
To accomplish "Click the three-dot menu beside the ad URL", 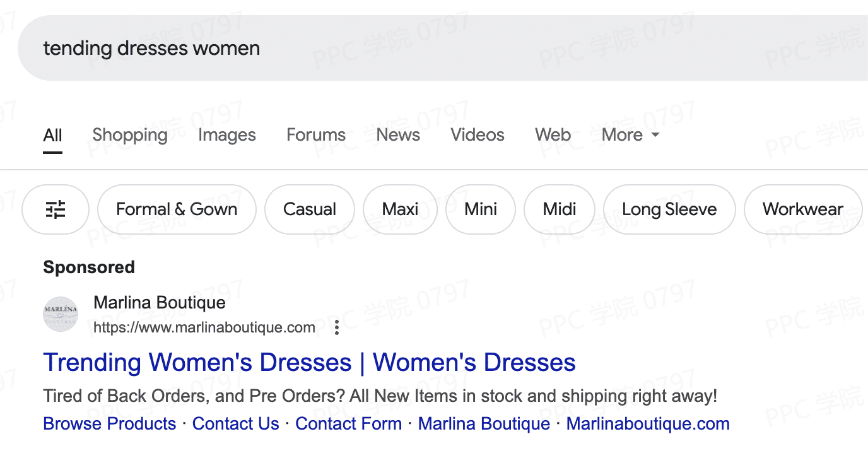I will click(x=337, y=327).
